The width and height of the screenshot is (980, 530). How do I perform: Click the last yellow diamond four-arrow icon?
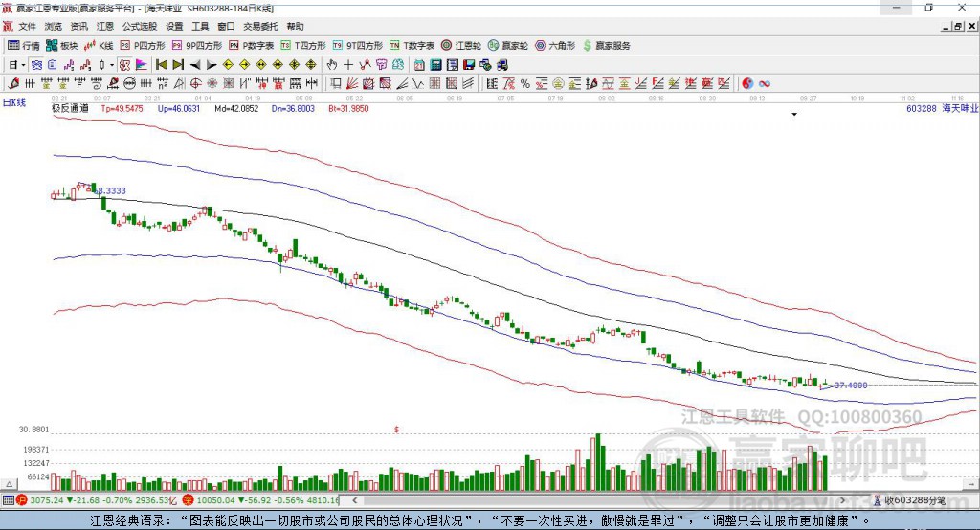tap(311, 65)
